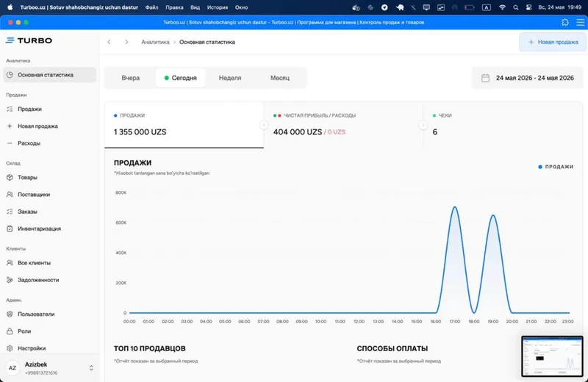Switch to the Месяц tab

tap(280, 78)
